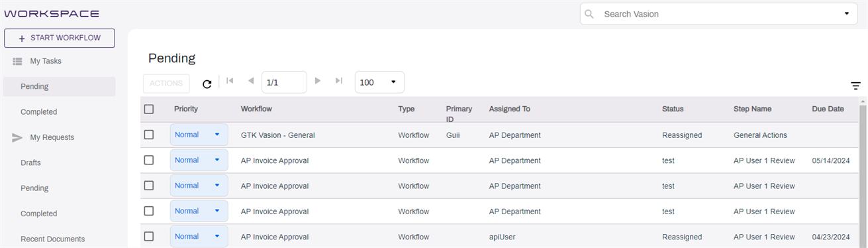Open My Requests section
The image size is (868, 248).
click(52, 137)
